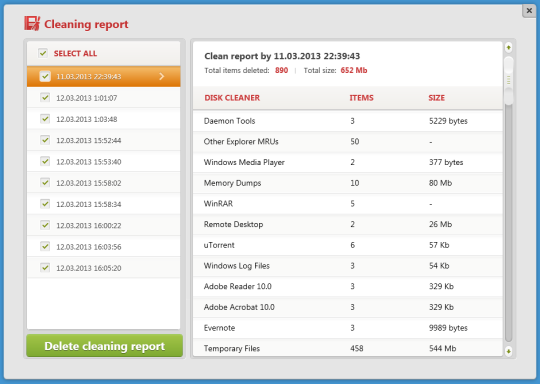This screenshot has width=540, height=384.
Task: Click the Remote Desktop entry
Action: (x=348, y=224)
